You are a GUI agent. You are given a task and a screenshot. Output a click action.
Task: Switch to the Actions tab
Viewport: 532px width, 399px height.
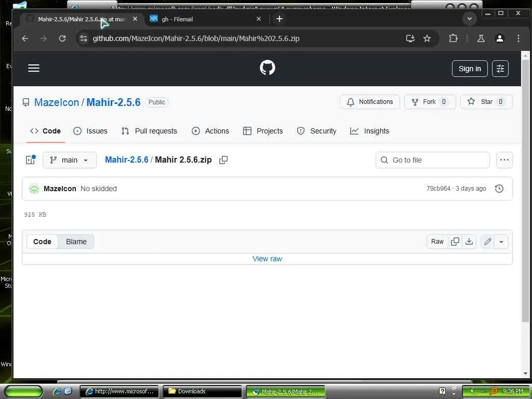210,131
